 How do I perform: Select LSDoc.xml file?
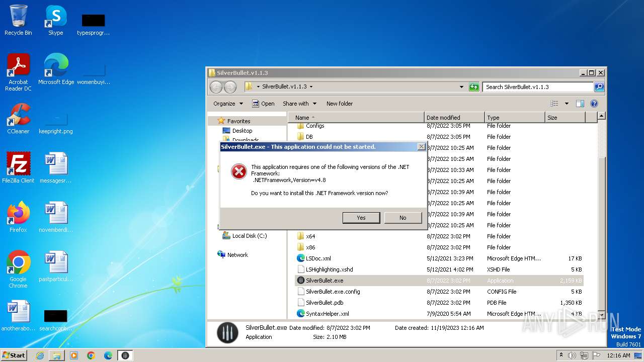(318, 258)
